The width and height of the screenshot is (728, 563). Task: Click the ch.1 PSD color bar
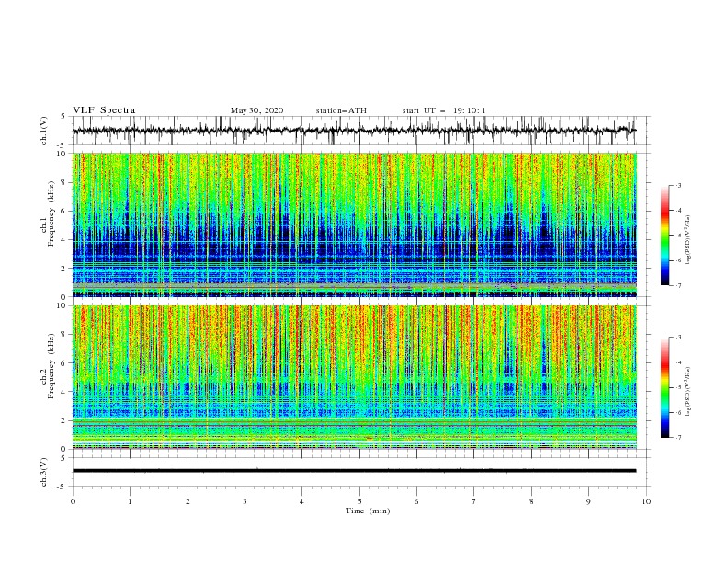[x=665, y=236]
